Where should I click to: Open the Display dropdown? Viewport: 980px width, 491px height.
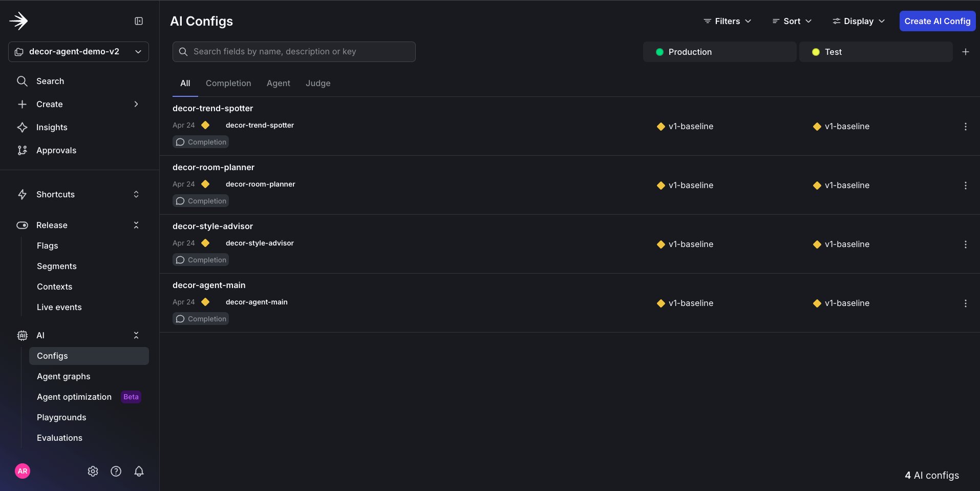[x=859, y=21]
